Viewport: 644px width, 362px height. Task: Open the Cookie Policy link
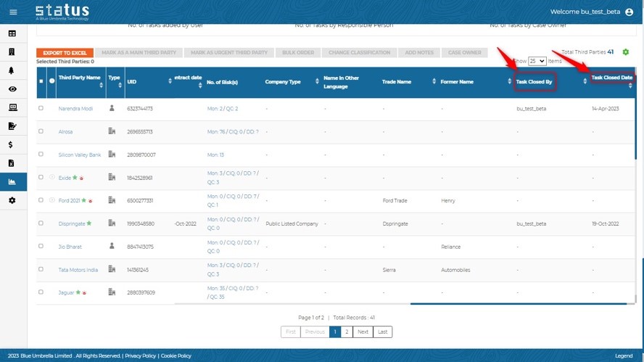(176, 356)
